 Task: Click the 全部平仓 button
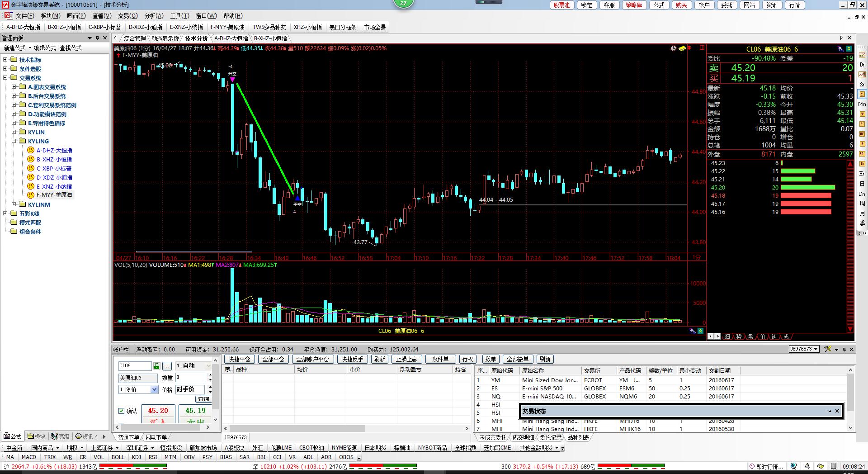(x=273, y=359)
